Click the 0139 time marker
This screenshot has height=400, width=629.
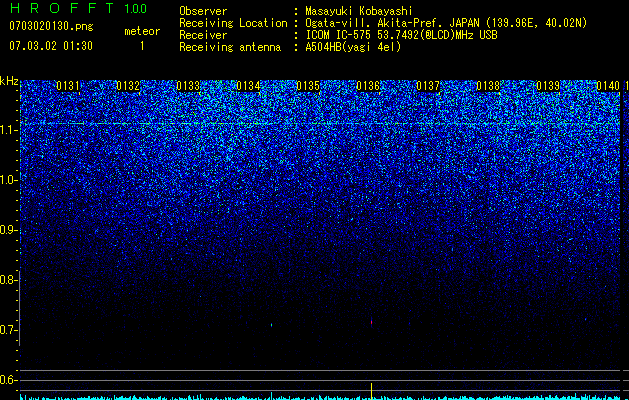coord(548,86)
